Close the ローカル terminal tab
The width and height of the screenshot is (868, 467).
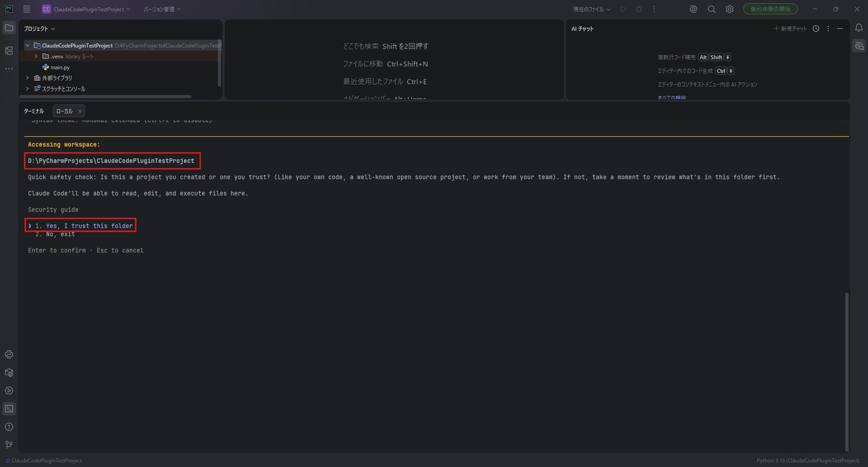click(80, 111)
